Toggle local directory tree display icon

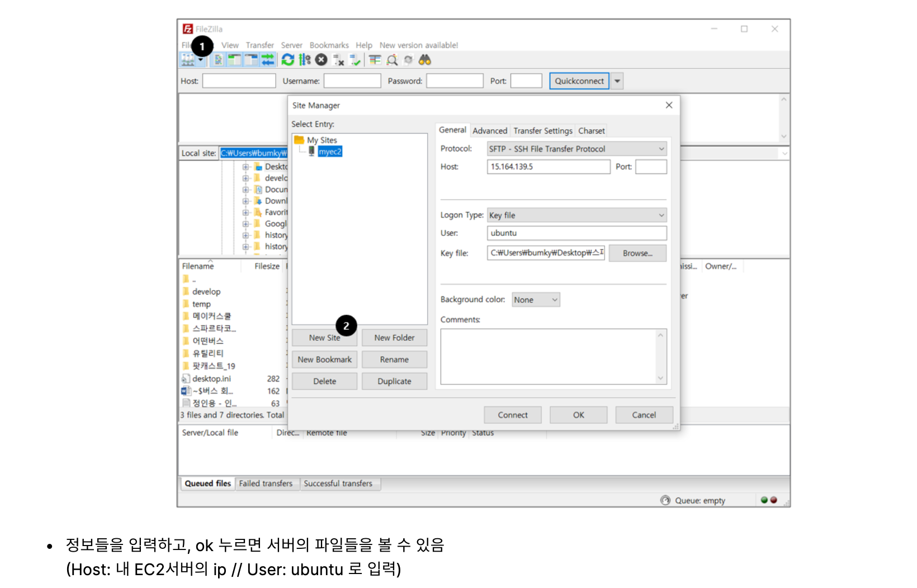(235, 60)
